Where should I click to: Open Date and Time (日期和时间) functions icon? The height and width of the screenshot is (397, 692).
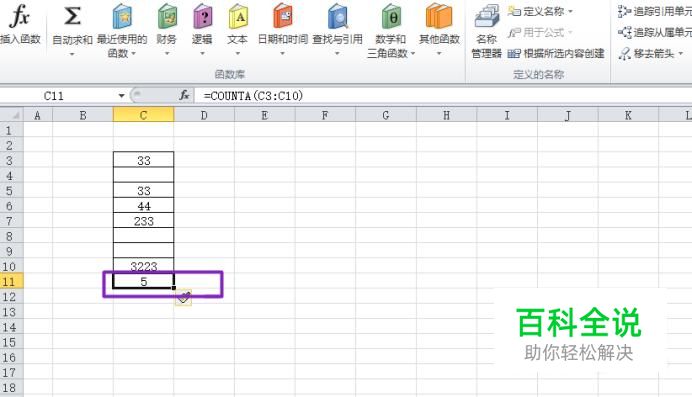(x=282, y=17)
